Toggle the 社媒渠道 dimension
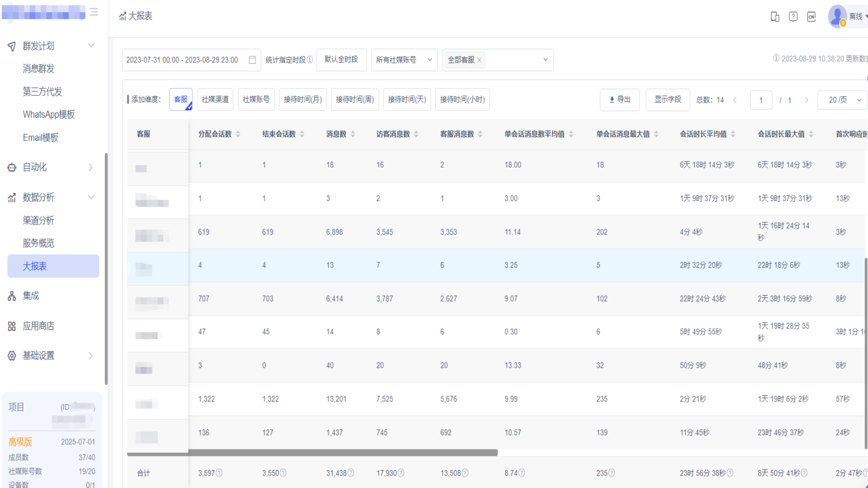 point(215,99)
